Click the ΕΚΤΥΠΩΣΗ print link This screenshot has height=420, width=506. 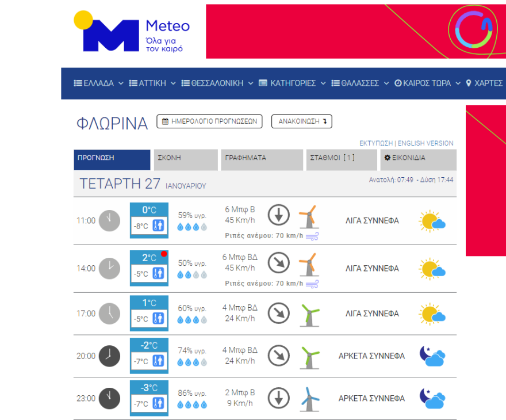point(376,143)
